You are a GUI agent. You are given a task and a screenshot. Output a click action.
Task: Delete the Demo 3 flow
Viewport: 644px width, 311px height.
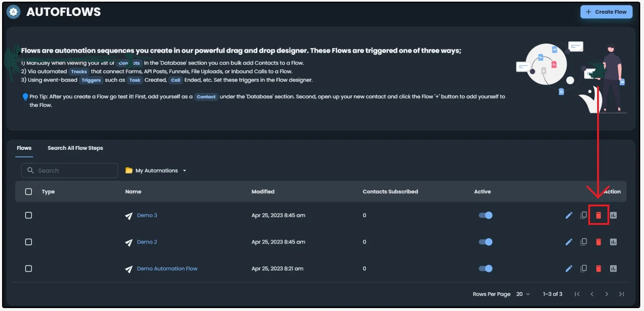click(598, 215)
